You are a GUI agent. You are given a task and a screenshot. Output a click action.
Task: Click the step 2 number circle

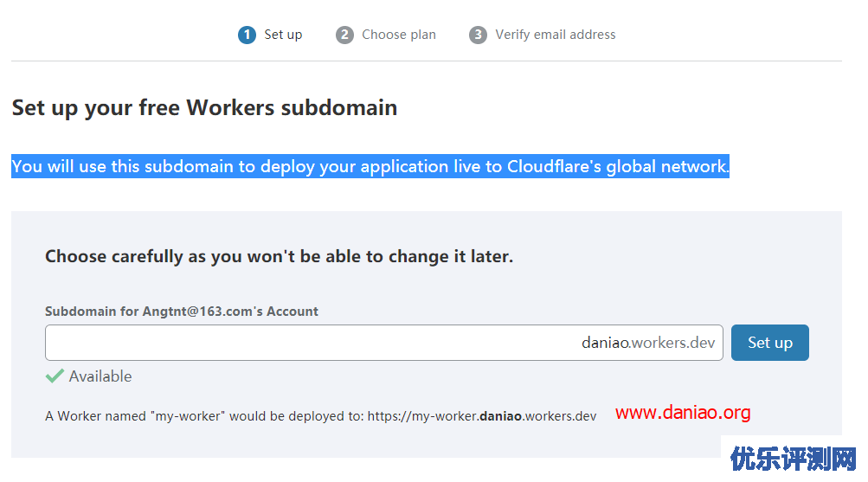(x=344, y=35)
